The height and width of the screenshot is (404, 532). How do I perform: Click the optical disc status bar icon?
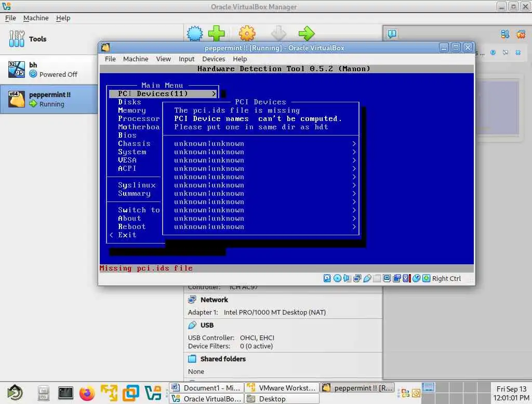pos(337,278)
